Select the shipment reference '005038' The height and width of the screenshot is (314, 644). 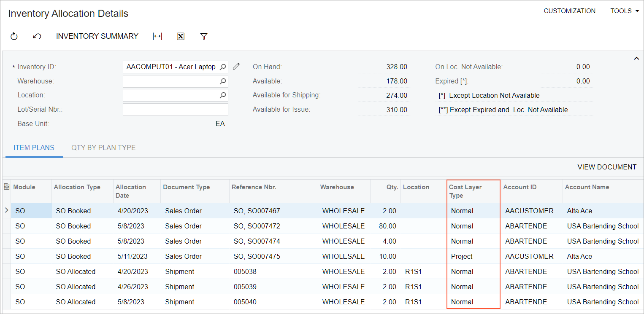tap(273, 271)
